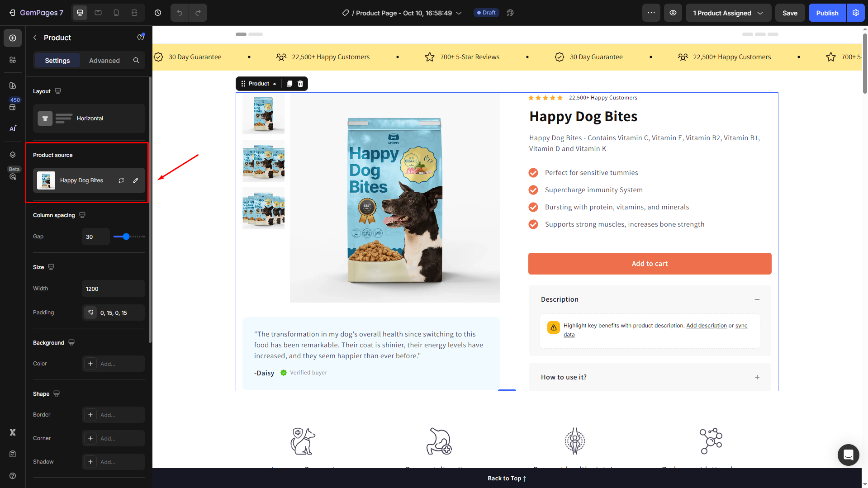Viewport: 868px width, 488px height.
Task: Click the Add to cart button
Action: tap(650, 264)
